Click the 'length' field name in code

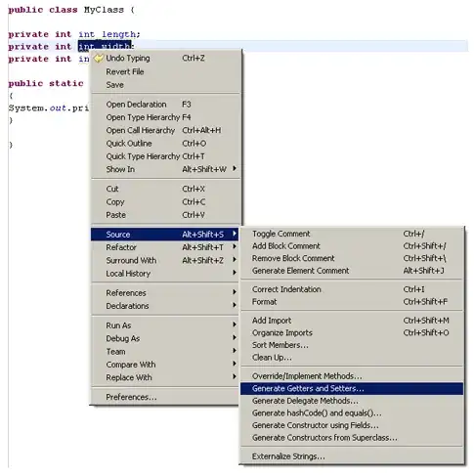[x=119, y=34]
